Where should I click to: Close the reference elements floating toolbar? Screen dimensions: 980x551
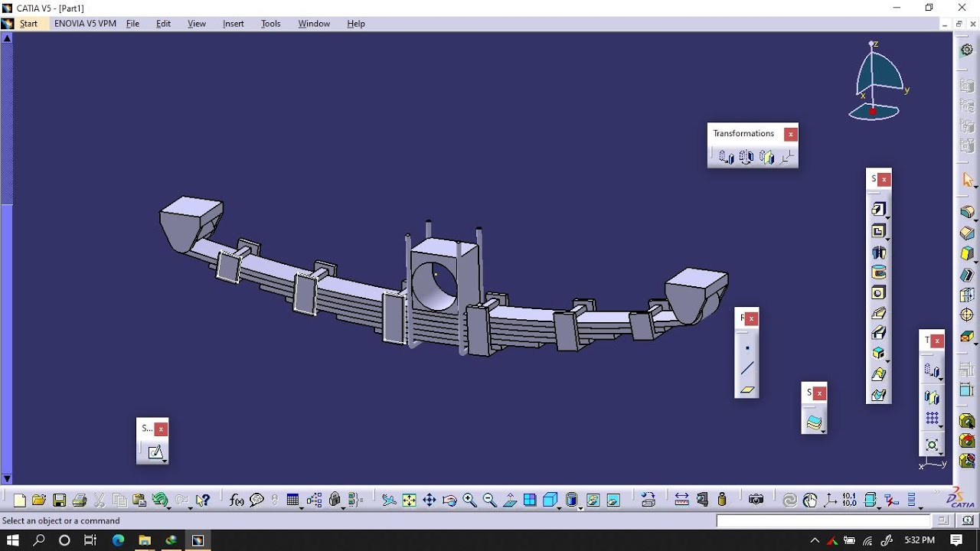click(752, 318)
